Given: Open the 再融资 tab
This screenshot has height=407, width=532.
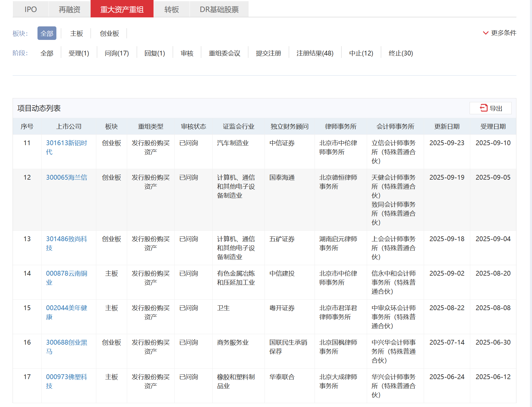Looking at the screenshot, I should [x=70, y=9].
